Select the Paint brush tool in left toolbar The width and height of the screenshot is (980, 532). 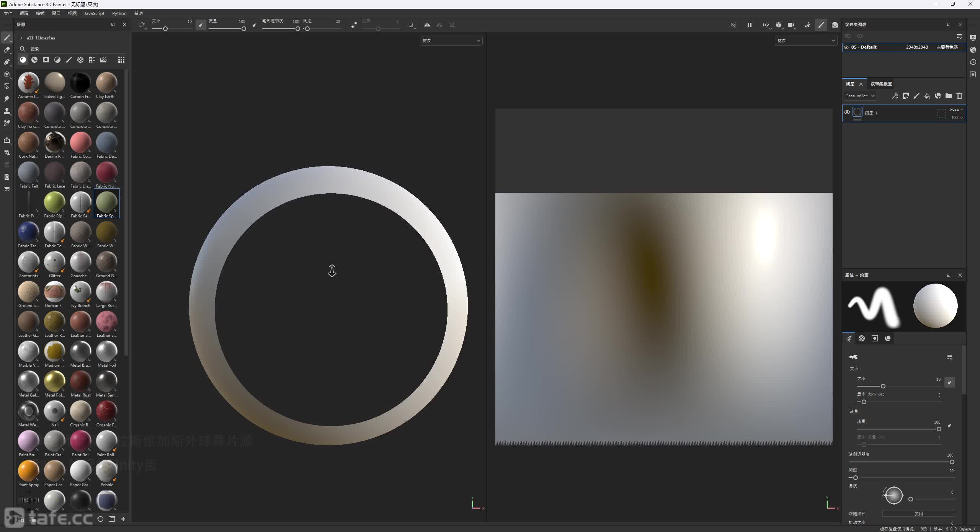coord(7,38)
